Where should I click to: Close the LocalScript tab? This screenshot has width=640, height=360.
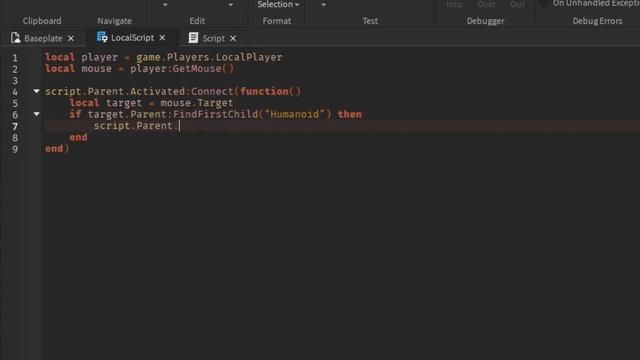tap(162, 38)
